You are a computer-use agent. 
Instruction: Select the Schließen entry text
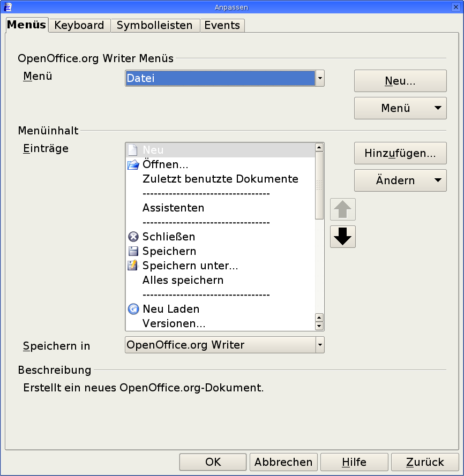coord(169,237)
